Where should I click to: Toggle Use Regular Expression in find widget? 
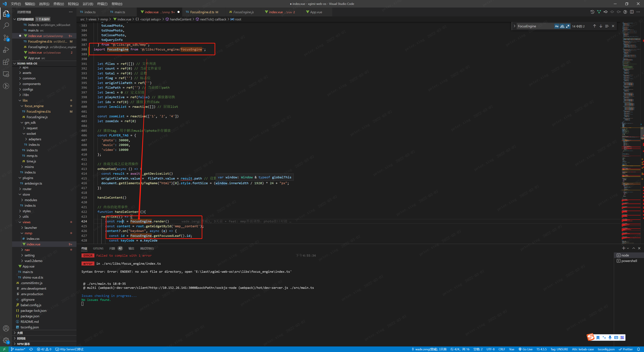pyautogui.click(x=568, y=26)
